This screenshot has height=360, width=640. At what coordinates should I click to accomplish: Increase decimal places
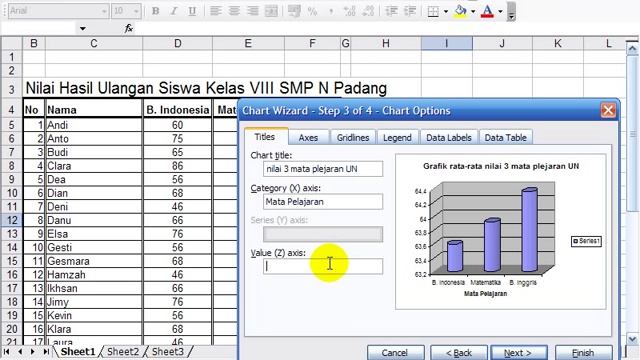pyautogui.click(x=349, y=11)
